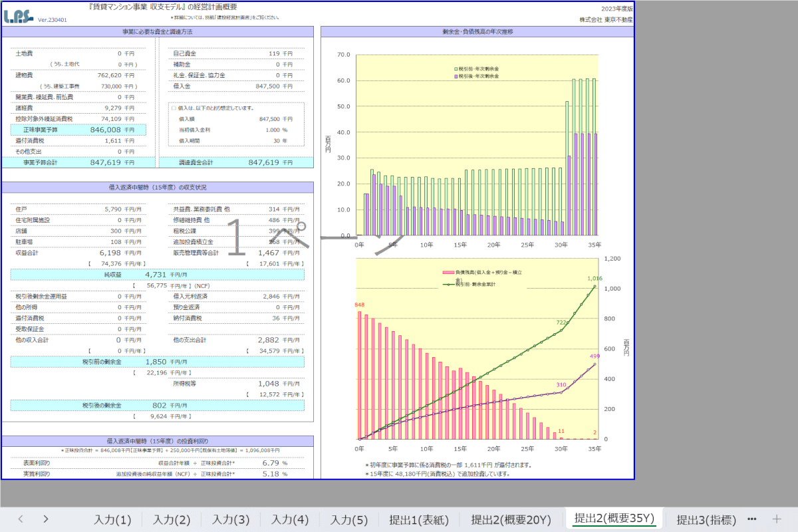The height and width of the screenshot is (532, 798).
Task: Open the 入力(5) sheet tab
Action: (x=349, y=519)
